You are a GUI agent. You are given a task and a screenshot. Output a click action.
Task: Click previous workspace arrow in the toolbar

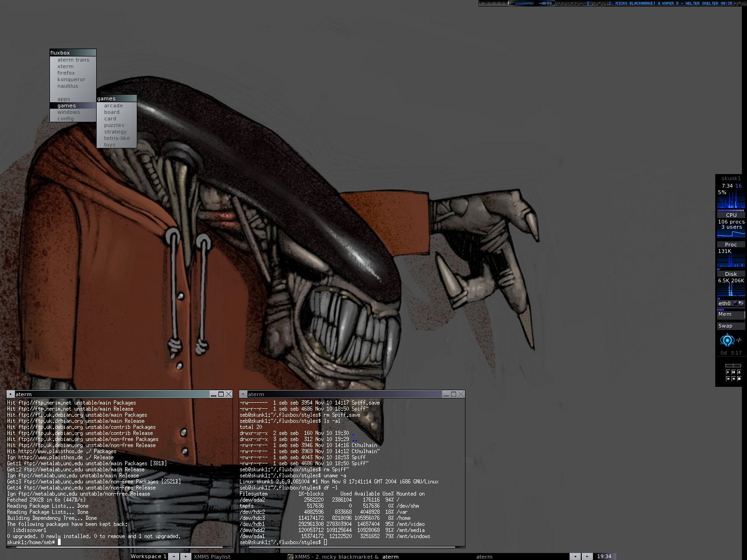pyautogui.click(x=173, y=556)
